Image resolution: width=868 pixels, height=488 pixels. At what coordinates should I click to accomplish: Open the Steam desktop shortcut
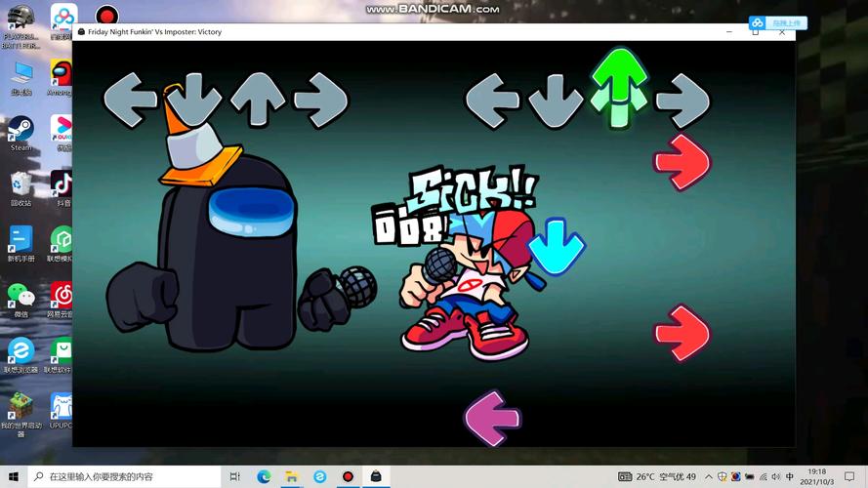coord(21,134)
